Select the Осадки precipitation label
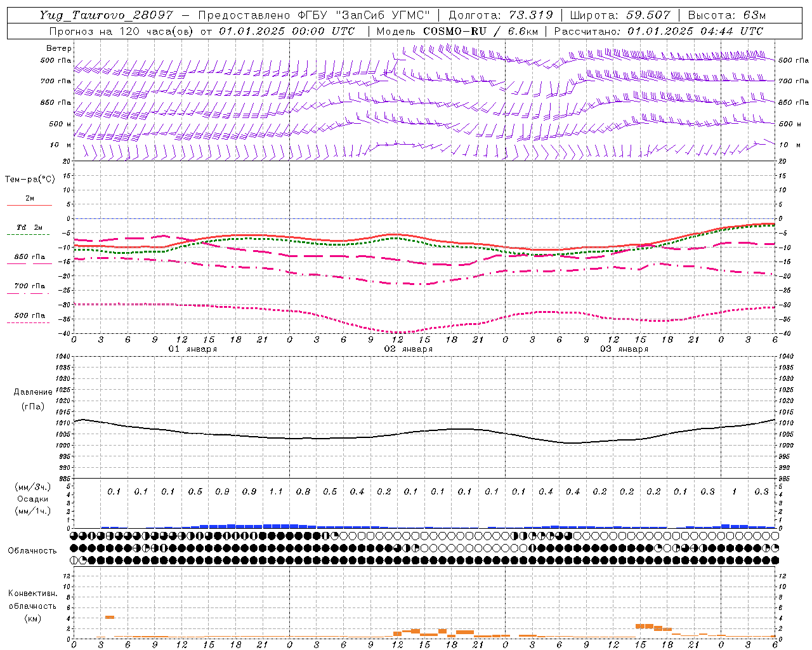 pos(33,499)
